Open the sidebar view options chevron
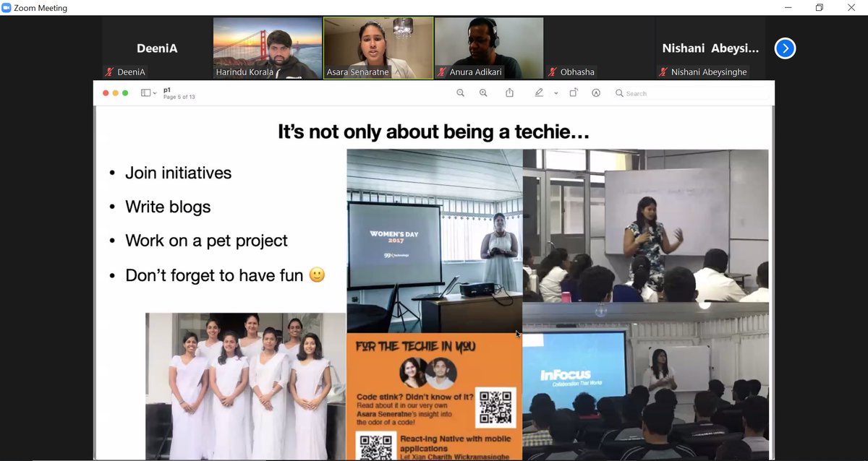This screenshot has width=868, height=461. pos(155,93)
